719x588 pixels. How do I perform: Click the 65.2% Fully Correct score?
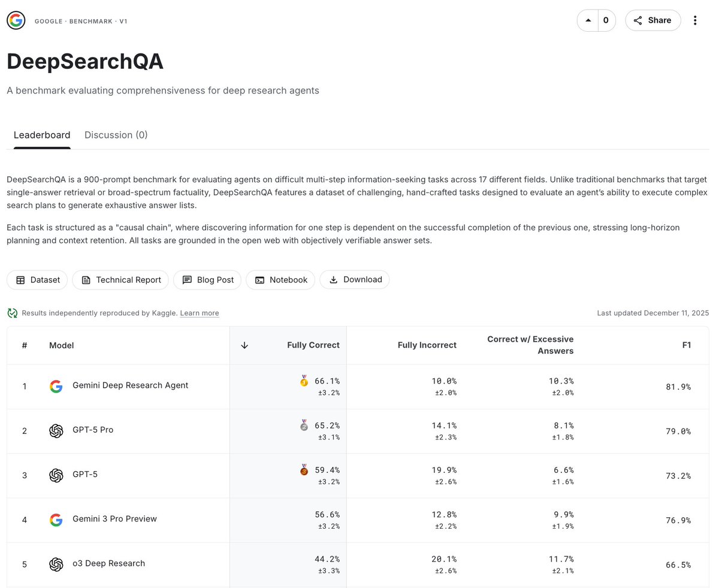(x=327, y=426)
